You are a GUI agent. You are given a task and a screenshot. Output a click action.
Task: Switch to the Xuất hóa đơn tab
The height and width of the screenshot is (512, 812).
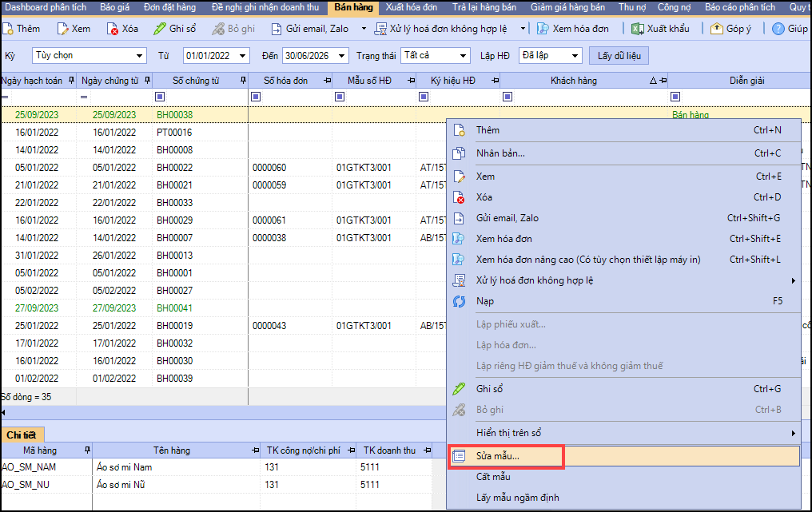tap(411, 7)
